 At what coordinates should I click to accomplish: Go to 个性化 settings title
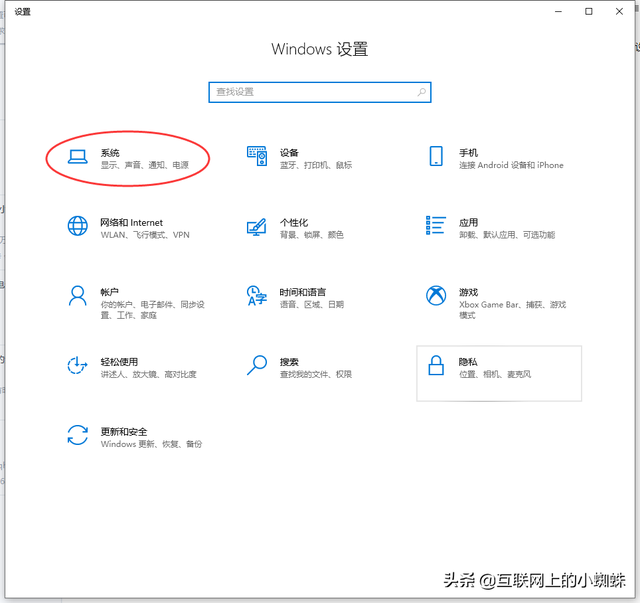coord(294,223)
